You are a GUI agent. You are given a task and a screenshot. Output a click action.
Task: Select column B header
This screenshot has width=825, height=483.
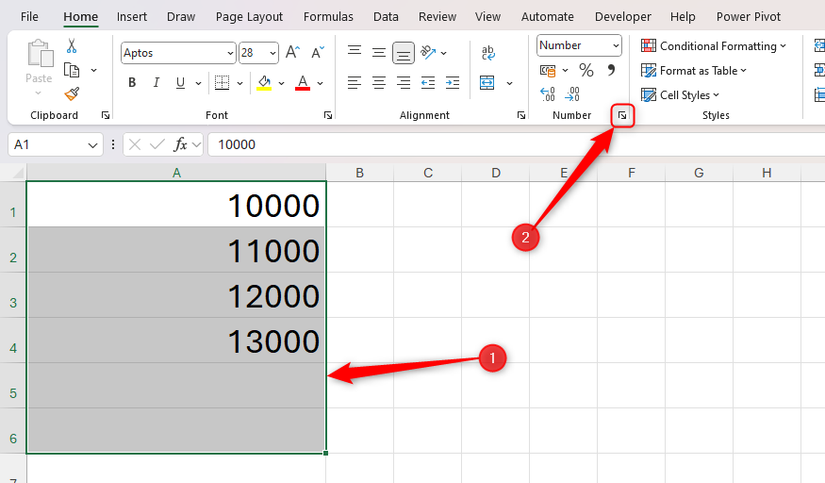360,173
